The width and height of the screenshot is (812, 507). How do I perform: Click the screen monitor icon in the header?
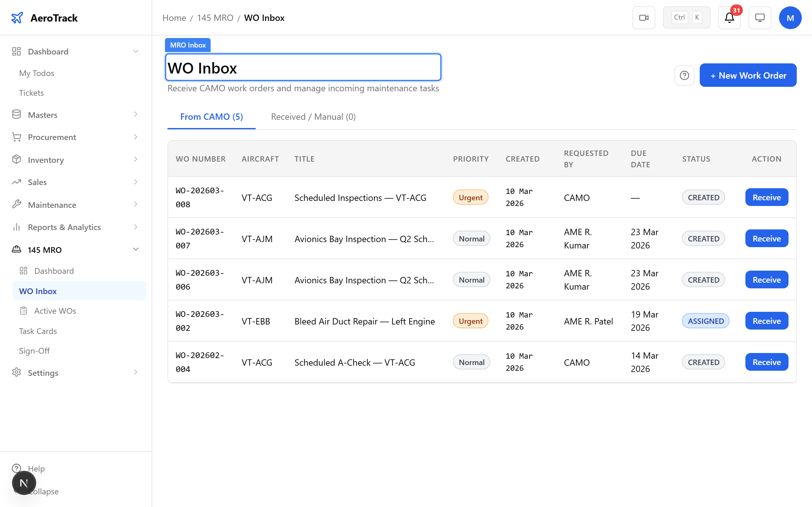760,17
